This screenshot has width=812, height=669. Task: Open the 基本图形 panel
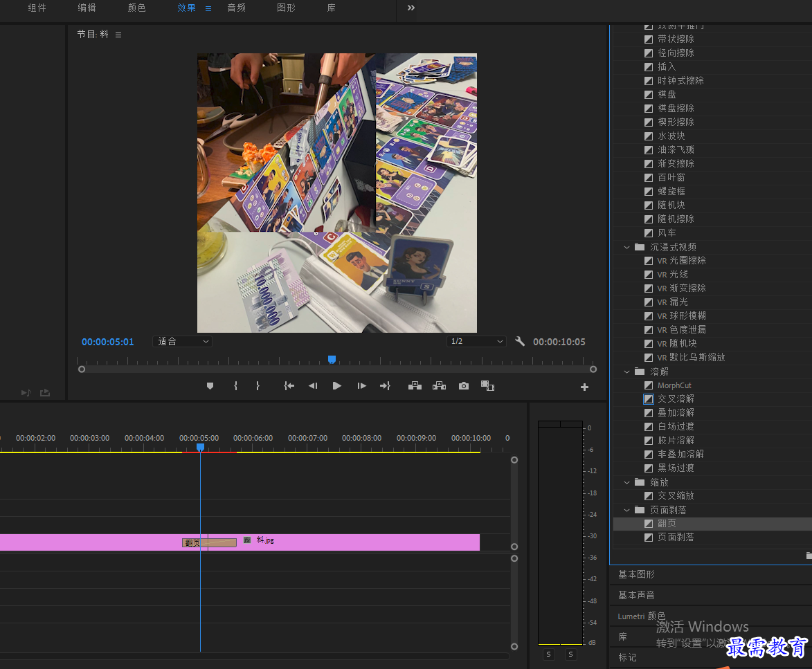(636, 574)
